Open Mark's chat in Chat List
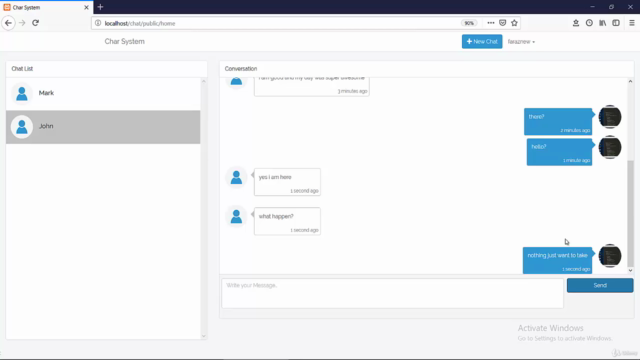 (103, 93)
